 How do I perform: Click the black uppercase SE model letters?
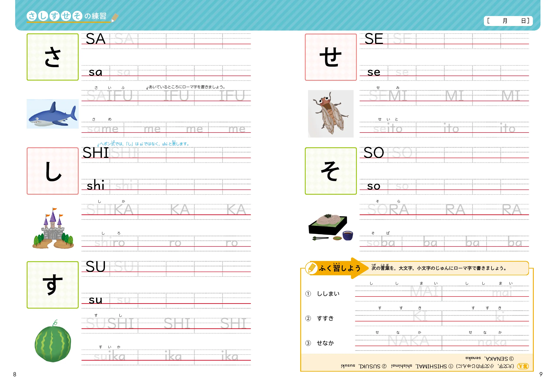coord(374,39)
